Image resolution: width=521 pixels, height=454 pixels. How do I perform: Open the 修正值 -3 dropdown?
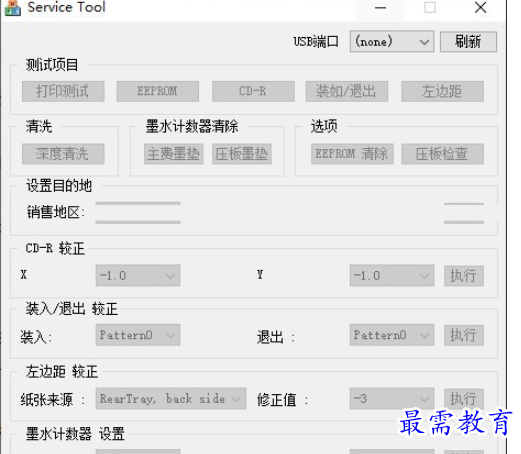392,398
